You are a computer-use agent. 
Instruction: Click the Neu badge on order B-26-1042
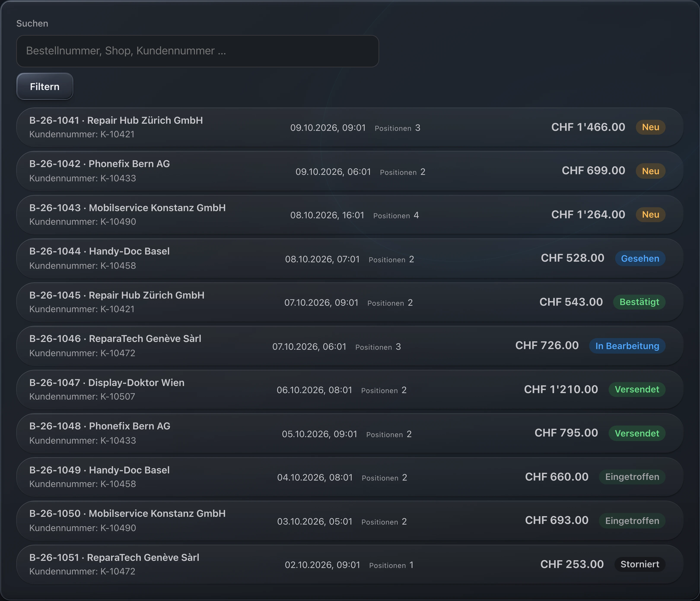[650, 171]
